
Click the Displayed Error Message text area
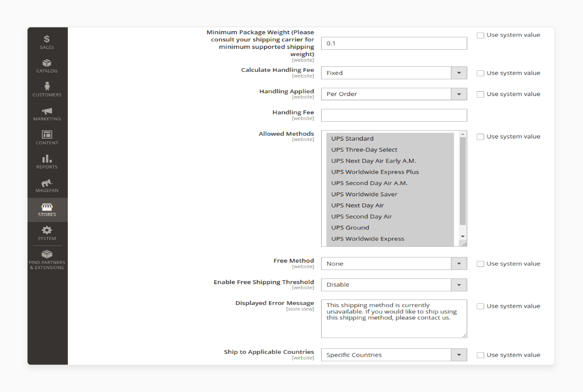coord(394,319)
